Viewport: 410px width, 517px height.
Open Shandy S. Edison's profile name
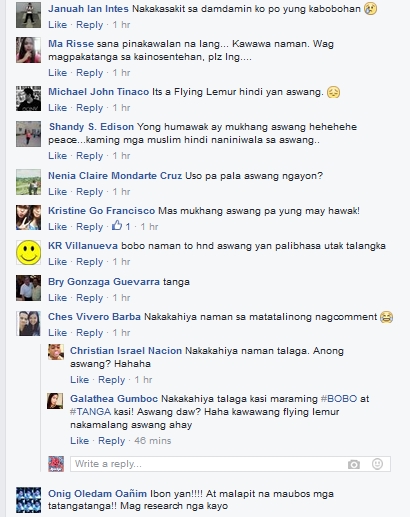click(x=91, y=127)
